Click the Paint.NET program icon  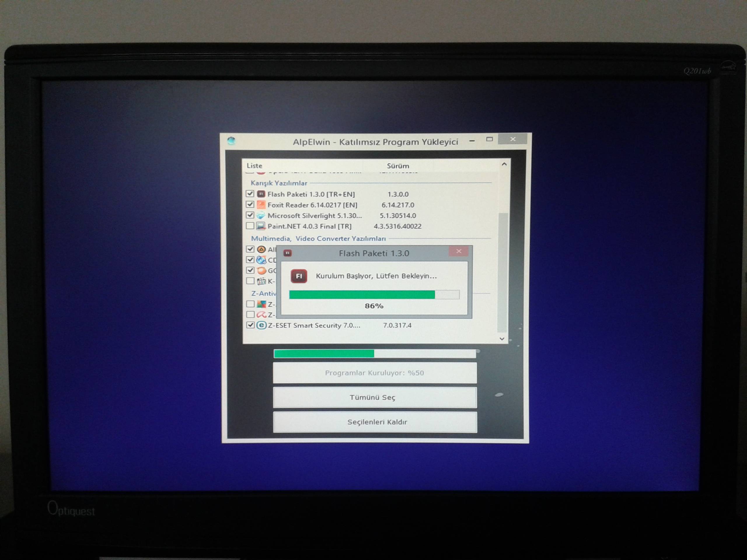pyautogui.click(x=261, y=226)
